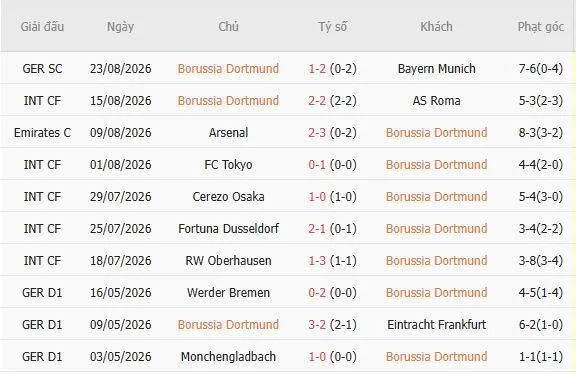Click the Ngày column header
Screen dimensions: 576x374
click(x=120, y=27)
